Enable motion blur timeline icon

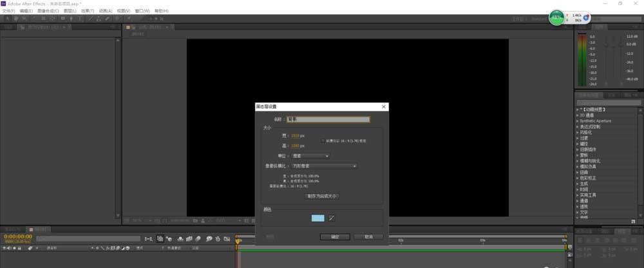[200, 238]
